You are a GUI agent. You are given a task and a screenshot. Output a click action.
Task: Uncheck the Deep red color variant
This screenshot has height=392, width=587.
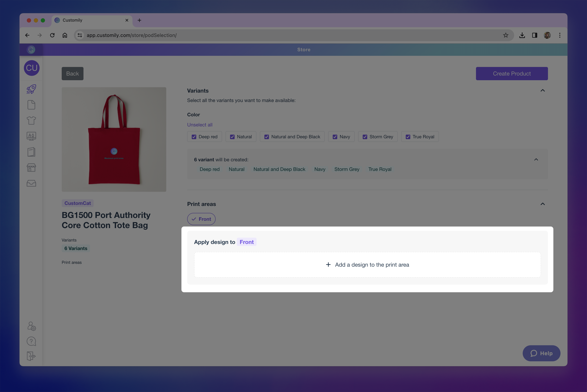coord(194,137)
